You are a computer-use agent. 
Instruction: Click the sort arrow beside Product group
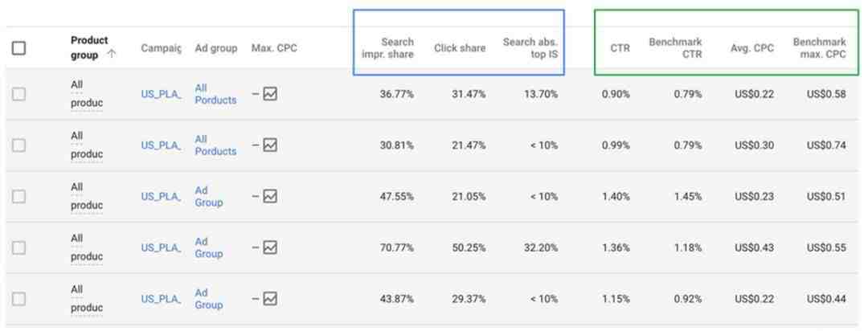tap(112, 55)
